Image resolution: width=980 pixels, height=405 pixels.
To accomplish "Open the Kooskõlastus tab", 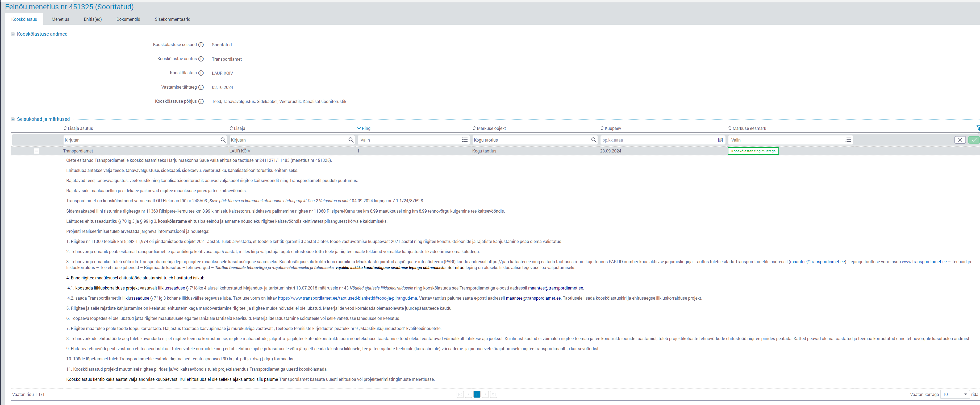I will pyautogui.click(x=24, y=19).
